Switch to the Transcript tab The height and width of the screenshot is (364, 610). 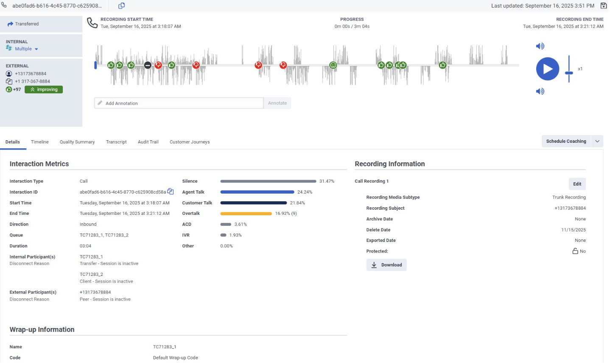point(116,142)
